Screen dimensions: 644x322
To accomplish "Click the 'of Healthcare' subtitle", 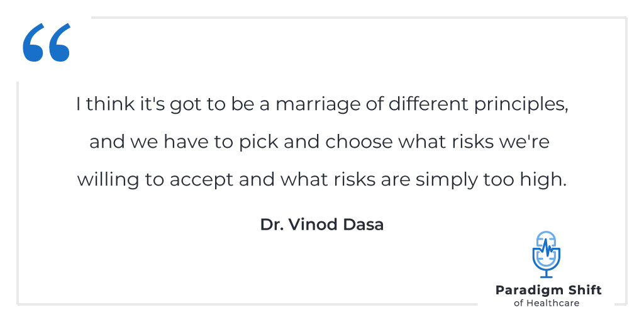I will coord(547,304).
